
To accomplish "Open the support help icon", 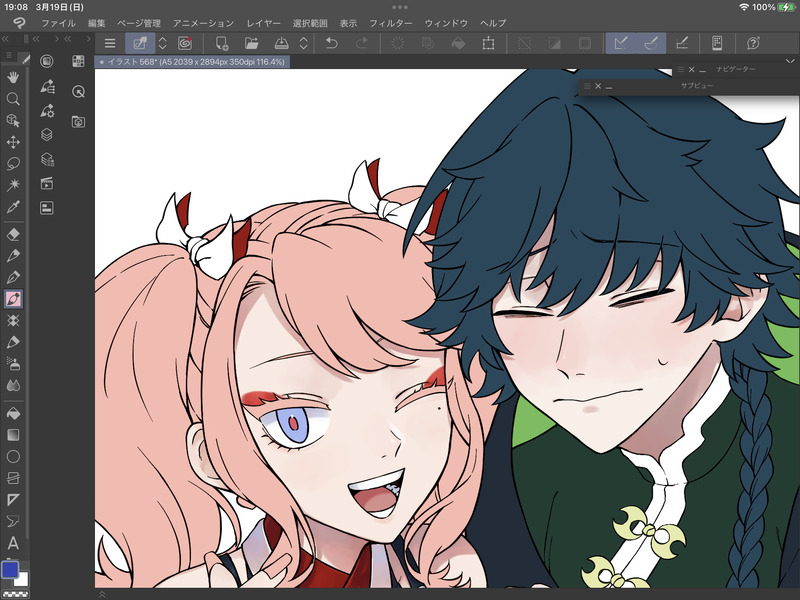I will pyautogui.click(x=753, y=43).
